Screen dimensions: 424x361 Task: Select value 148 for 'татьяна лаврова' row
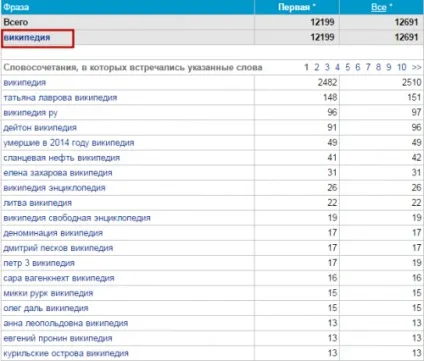pyautogui.click(x=330, y=98)
